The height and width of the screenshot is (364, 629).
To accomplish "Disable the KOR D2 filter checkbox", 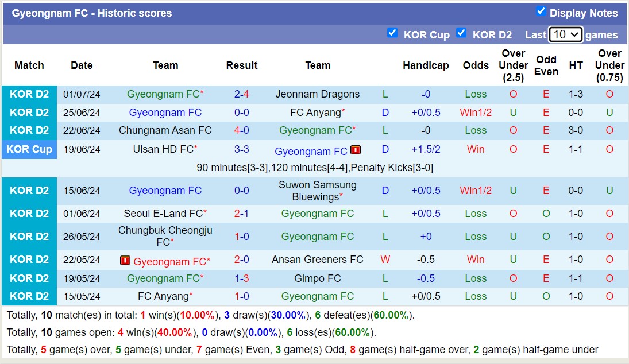I will point(462,33).
